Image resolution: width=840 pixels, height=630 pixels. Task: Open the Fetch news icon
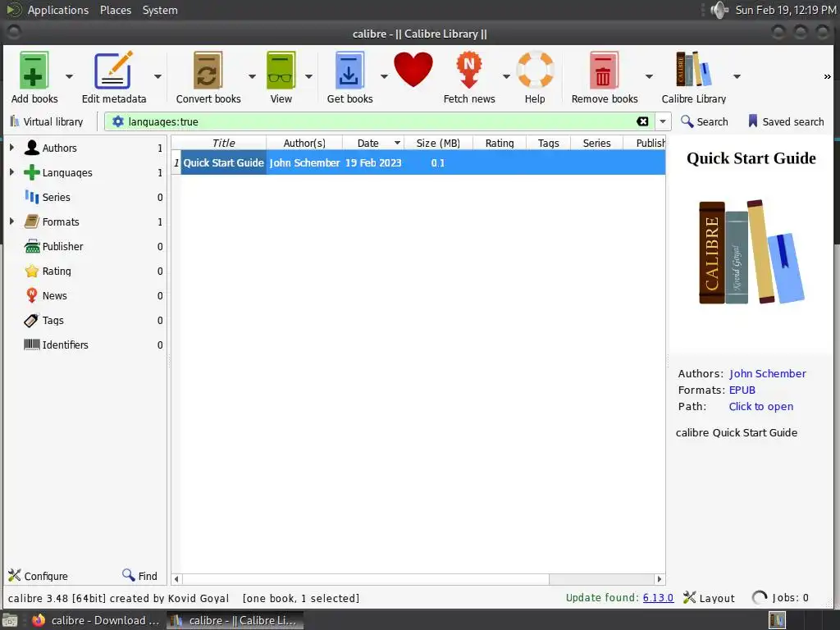click(x=468, y=71)
